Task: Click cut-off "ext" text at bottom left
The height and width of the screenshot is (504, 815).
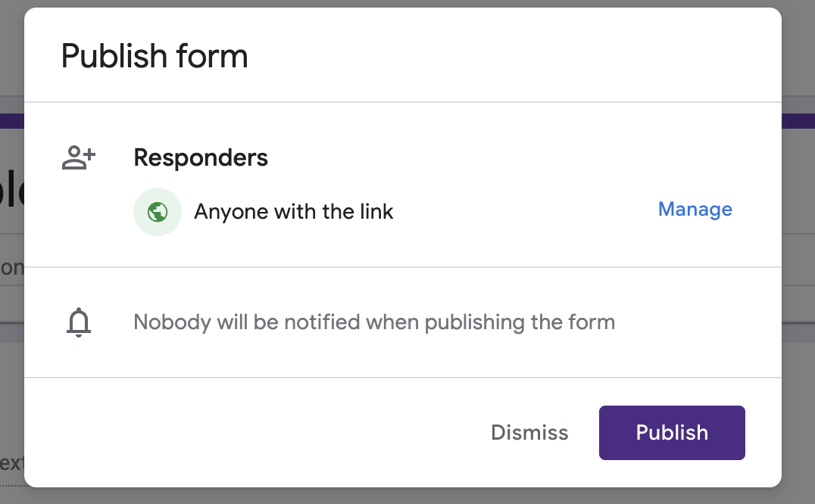Action: (12, 463)
